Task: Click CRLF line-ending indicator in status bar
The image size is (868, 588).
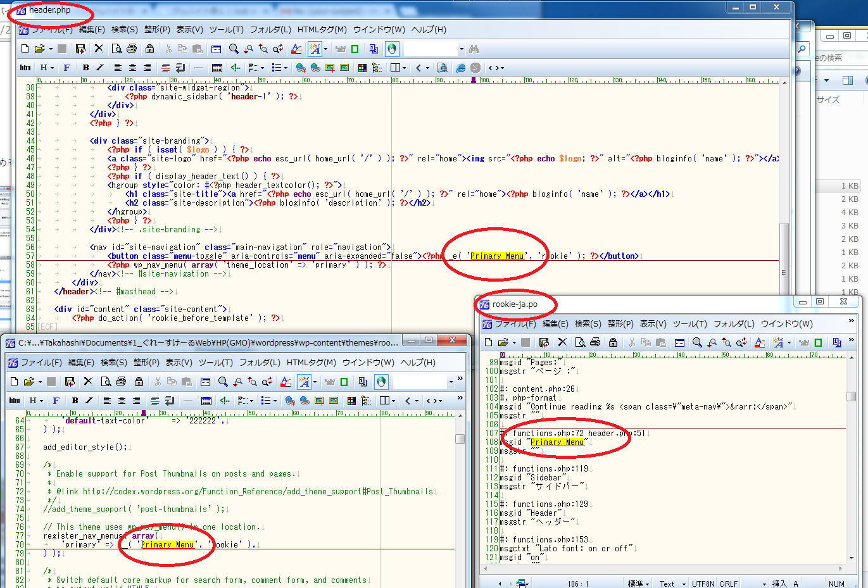Action: click(x=728, y=584)
